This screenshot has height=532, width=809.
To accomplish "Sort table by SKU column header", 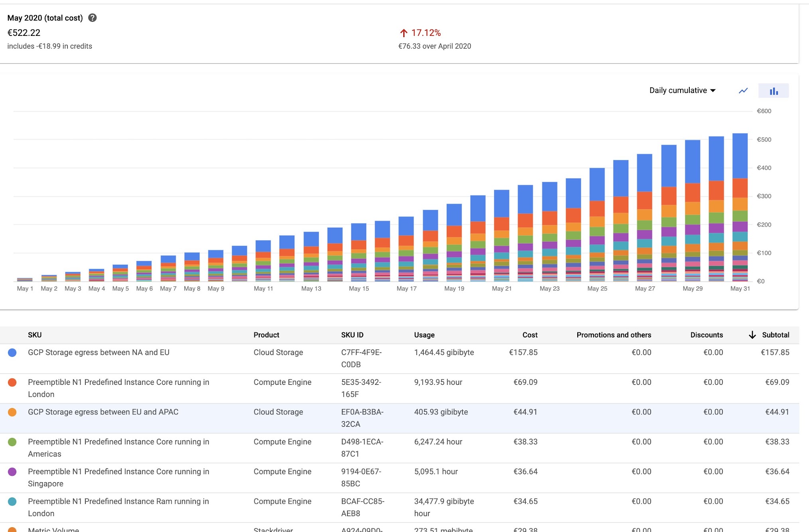I will [35, 335].
